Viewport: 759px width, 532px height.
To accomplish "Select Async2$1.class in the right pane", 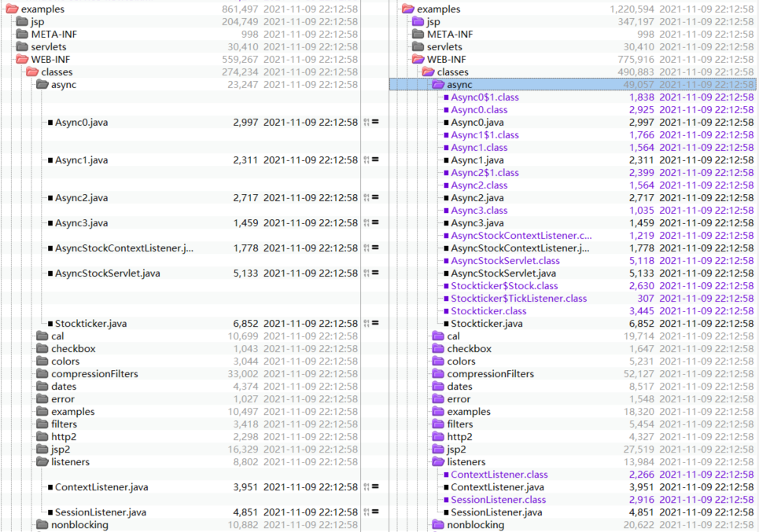I will 485,173.
